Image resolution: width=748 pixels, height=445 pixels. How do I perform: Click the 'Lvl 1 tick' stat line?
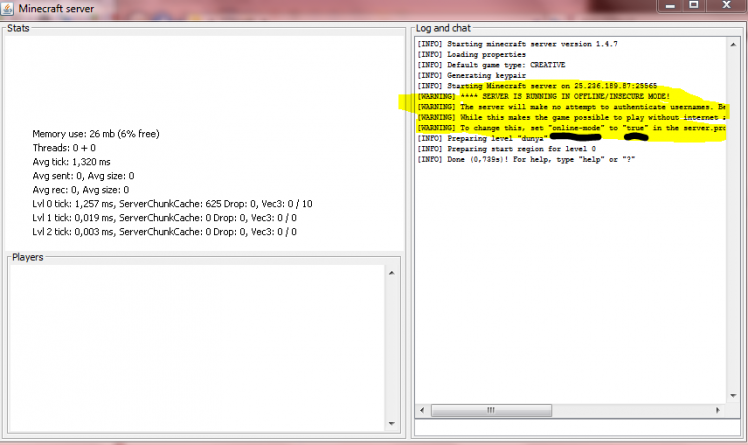(165, 218)
